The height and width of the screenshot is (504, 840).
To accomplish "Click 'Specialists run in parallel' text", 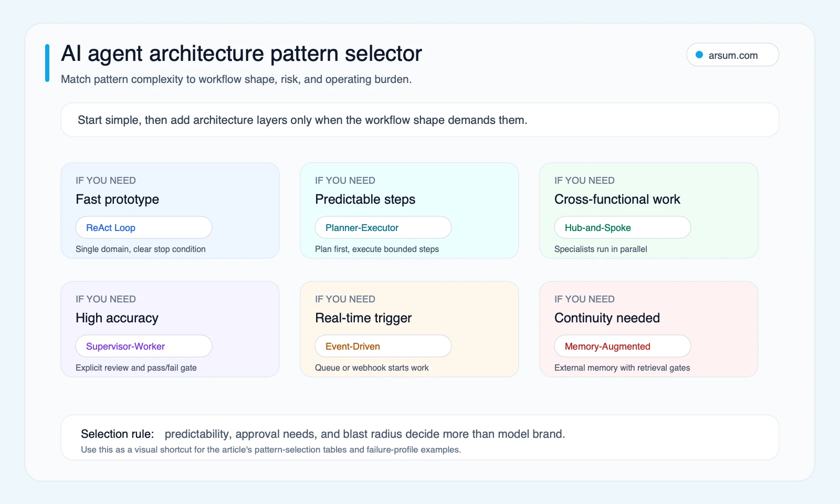I will tap(601, 249).
